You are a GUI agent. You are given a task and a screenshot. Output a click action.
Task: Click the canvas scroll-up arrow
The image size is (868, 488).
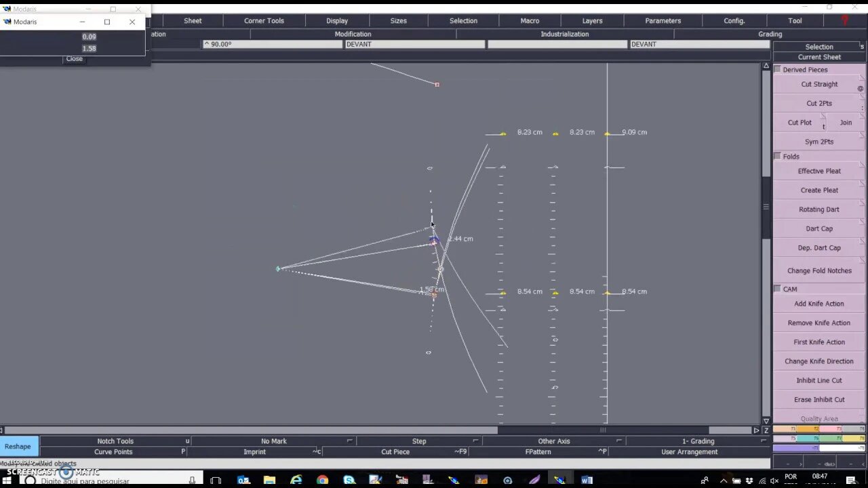click(766, 66)
